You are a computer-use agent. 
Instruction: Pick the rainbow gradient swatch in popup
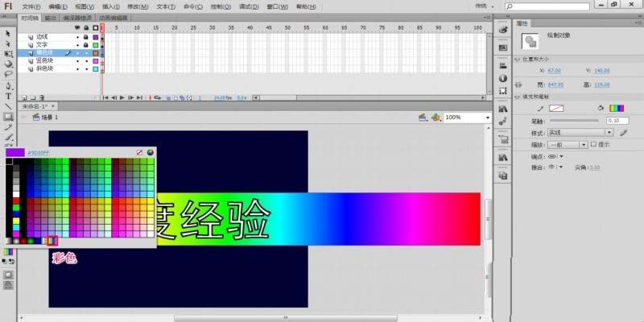[52, 241]
